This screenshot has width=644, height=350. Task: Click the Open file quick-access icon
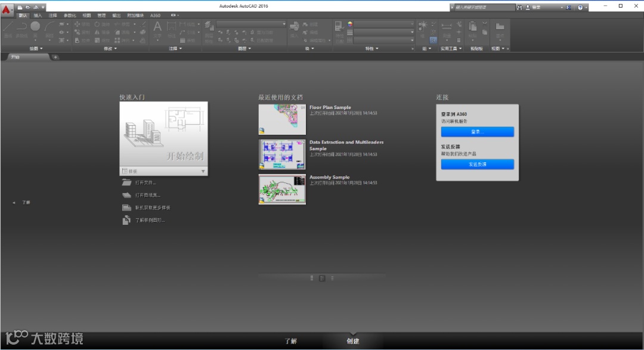coord(27,7)
